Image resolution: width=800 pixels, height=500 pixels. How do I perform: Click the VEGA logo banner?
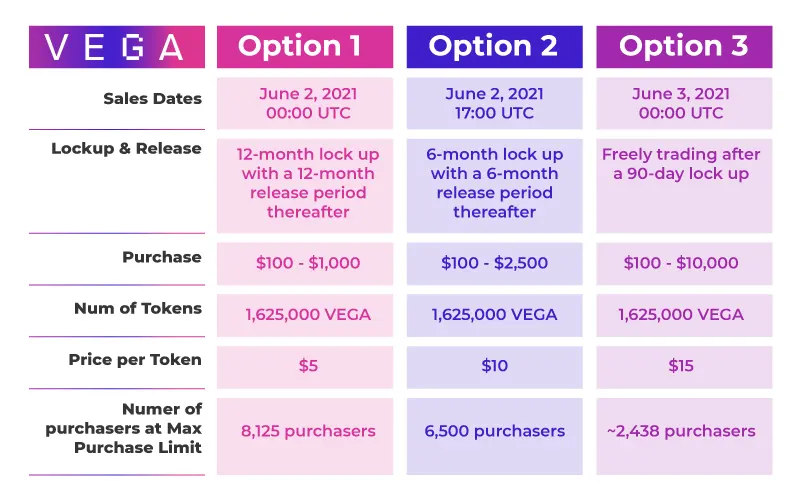[117, 47]
